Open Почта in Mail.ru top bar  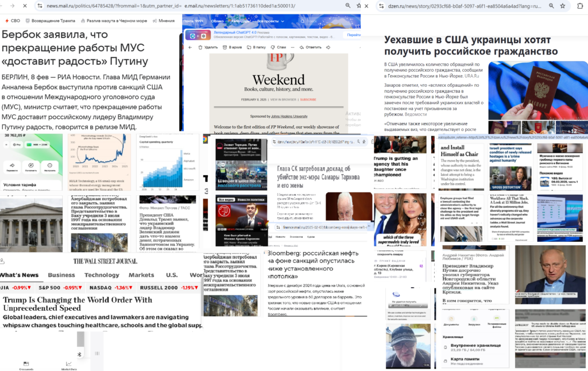click(193, 21)
